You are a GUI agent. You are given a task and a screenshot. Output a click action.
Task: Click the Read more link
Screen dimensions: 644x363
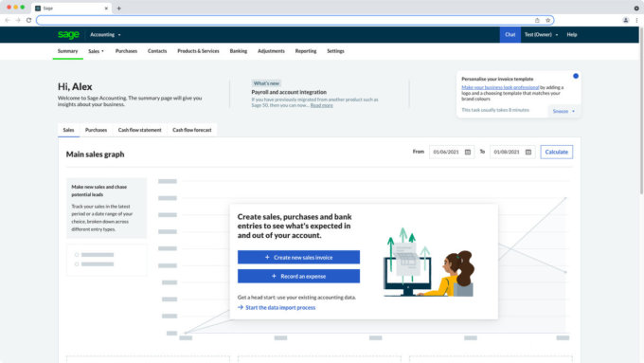(x=322, y=105)
